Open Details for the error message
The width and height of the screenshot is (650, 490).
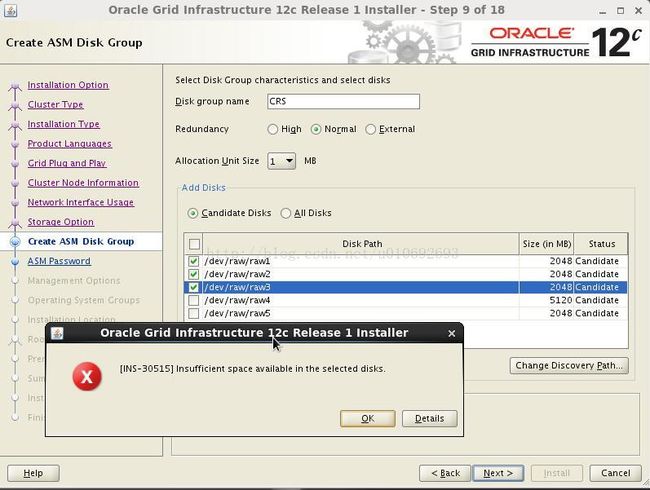tap(429, 418)
